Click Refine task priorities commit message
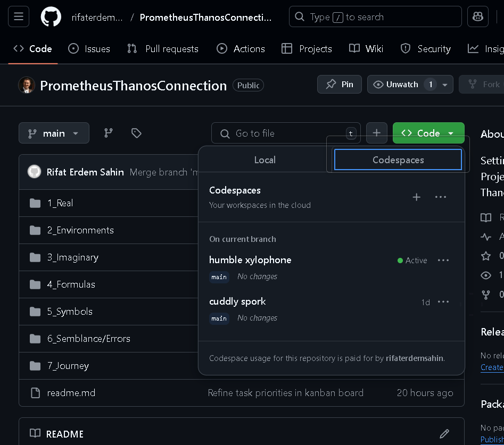Viewport: 504px width, 445px height. tap(285, 393)
